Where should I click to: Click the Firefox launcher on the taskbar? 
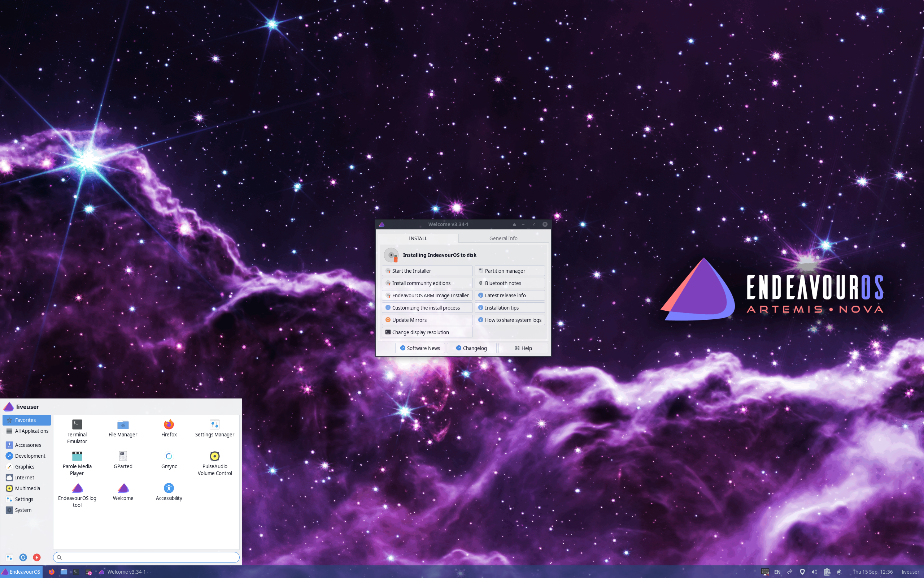[x=51, y=572]
